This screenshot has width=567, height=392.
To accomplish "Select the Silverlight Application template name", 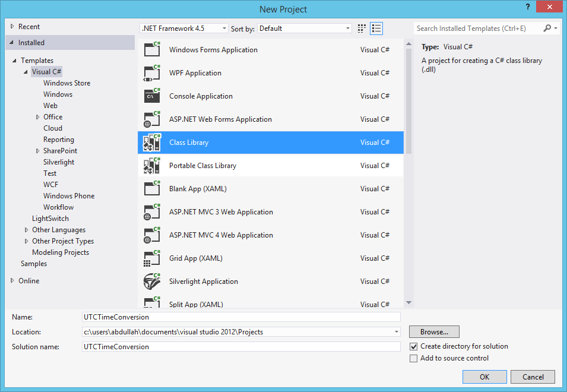I will pyautogui.click(x=203, y=282).
